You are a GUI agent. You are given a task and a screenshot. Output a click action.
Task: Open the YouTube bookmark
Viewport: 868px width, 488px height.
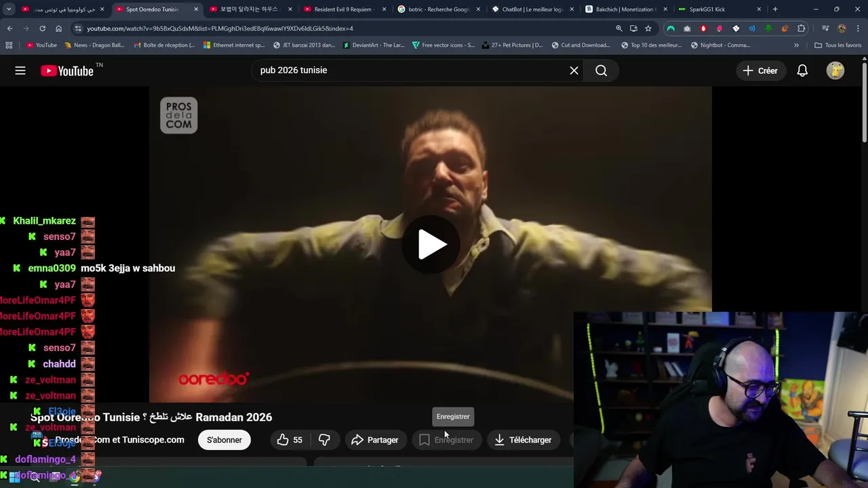[41, 45]
